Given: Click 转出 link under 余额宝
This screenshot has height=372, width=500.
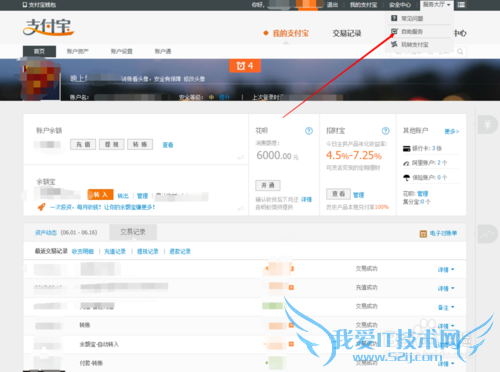Looking at the screenshot, I should [x=123, y=196].
